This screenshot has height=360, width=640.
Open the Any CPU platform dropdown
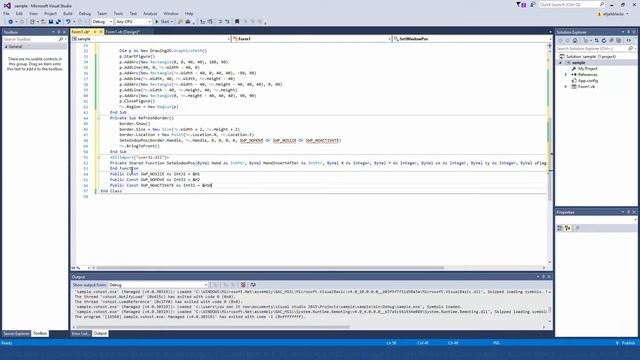coord(149,22)
